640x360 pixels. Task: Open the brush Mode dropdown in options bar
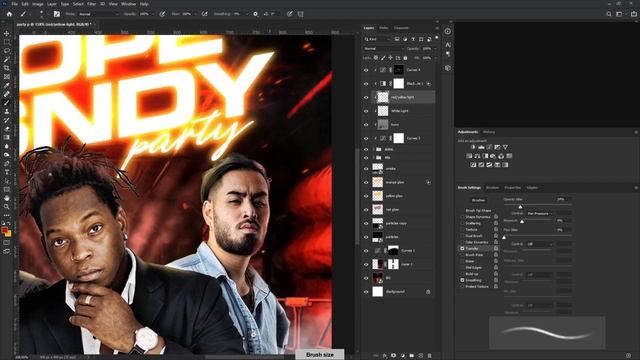98,14
